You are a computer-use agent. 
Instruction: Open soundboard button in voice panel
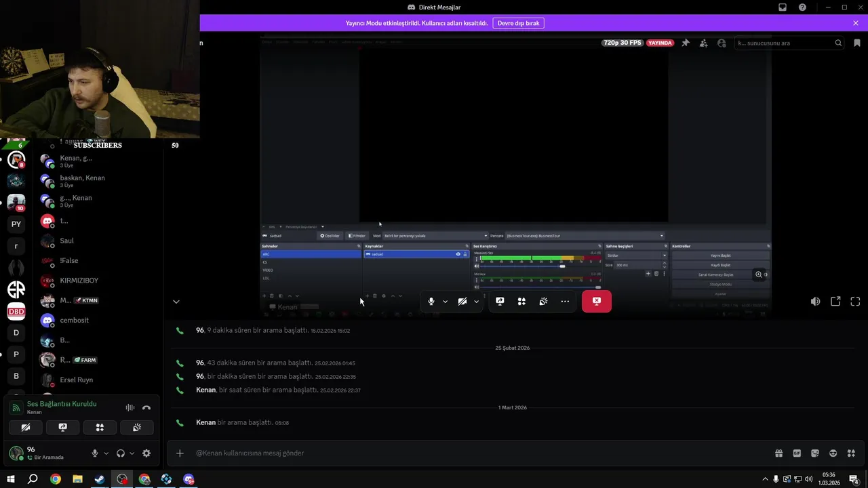tap(136, 428)
